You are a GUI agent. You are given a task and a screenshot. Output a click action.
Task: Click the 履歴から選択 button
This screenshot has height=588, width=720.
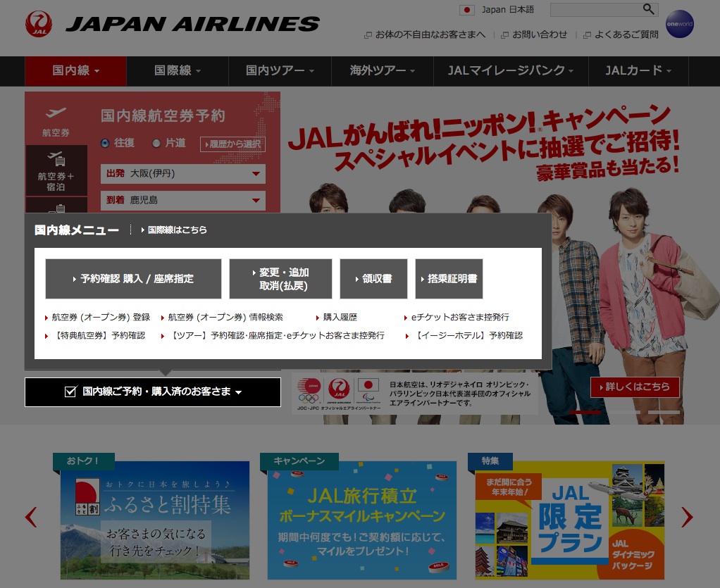[x=232, y=144]
